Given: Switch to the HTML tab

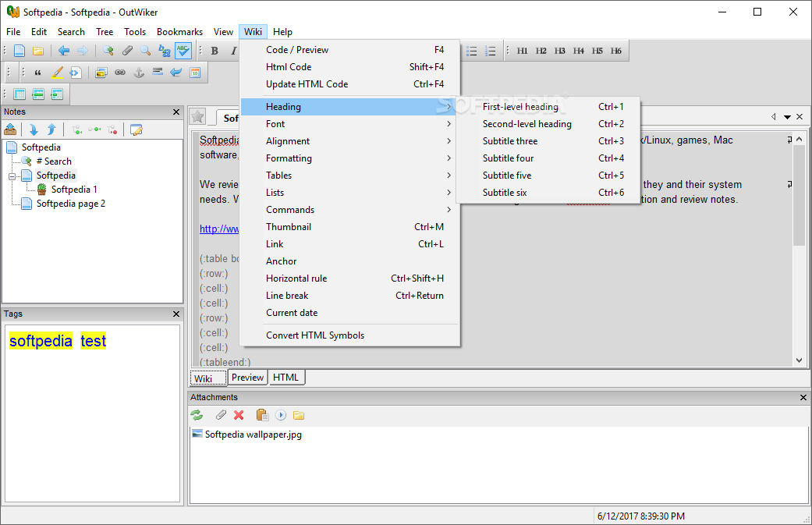Looking at the screenshot, I should [285, 378].
